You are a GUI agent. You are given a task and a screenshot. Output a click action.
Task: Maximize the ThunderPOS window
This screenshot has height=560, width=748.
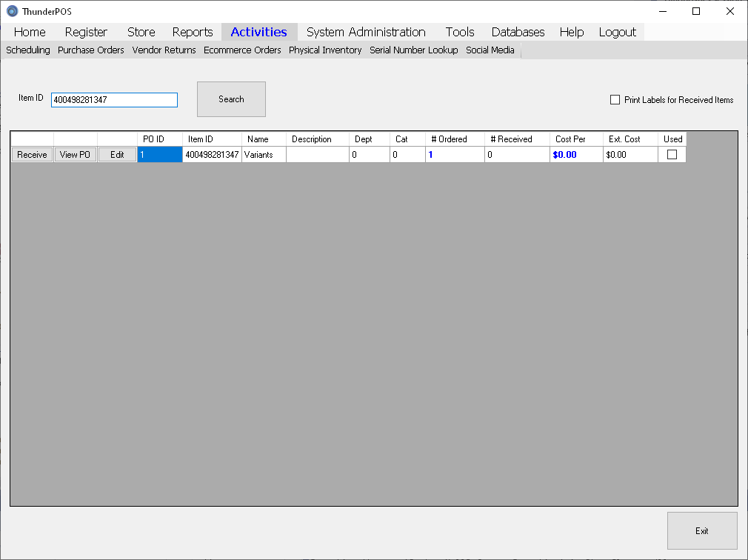click(696, 11)
